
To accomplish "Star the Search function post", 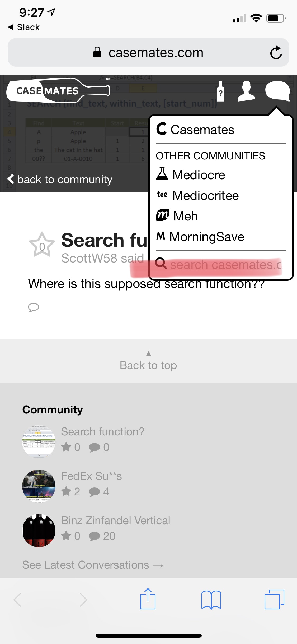I will (42, 245).
